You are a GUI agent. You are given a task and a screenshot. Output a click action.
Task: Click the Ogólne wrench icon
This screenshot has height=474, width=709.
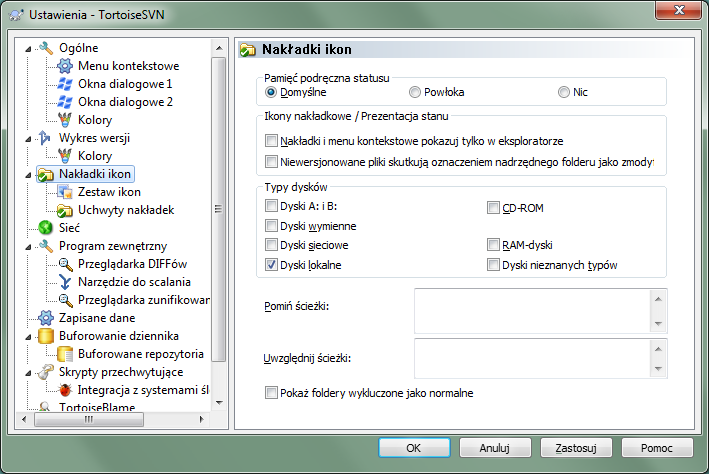46,47
